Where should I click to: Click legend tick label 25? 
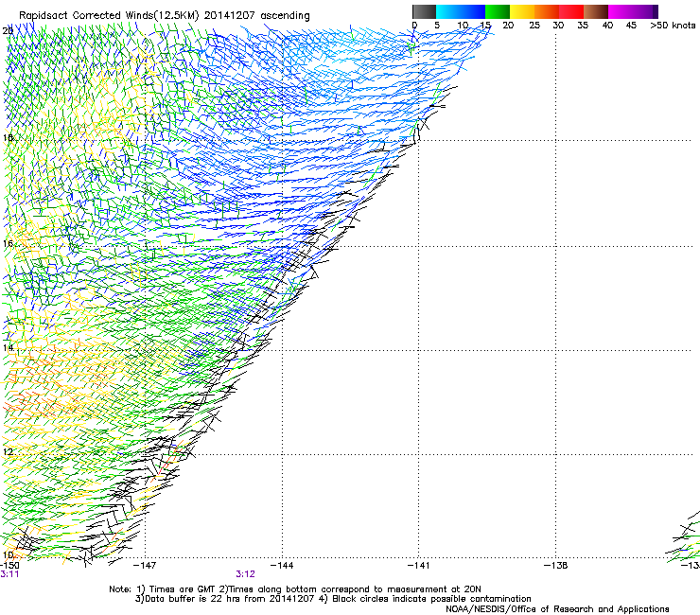[x=534, y=26]
